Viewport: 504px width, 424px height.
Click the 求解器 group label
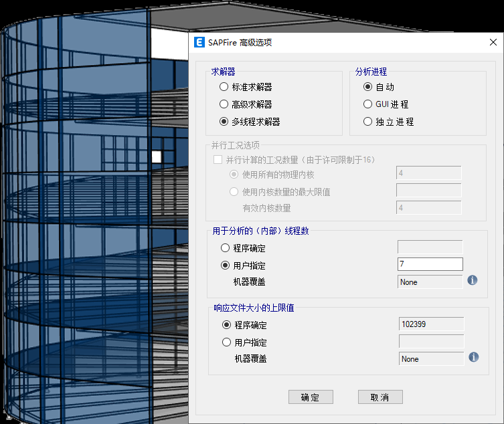click(223, 72)
